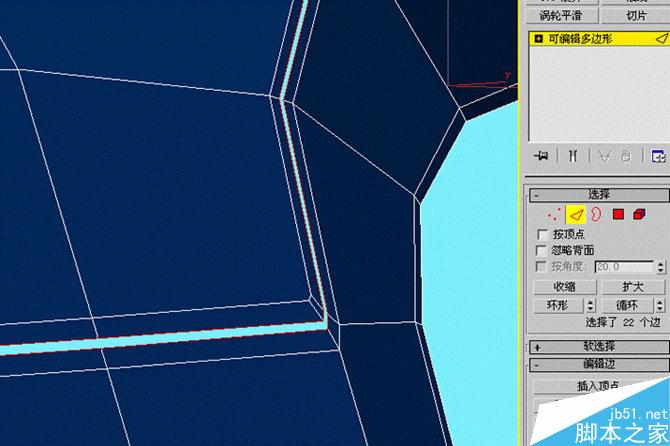
Task: Click the 收缩 button
Action: pyautogui.click(x=564, y=287)
